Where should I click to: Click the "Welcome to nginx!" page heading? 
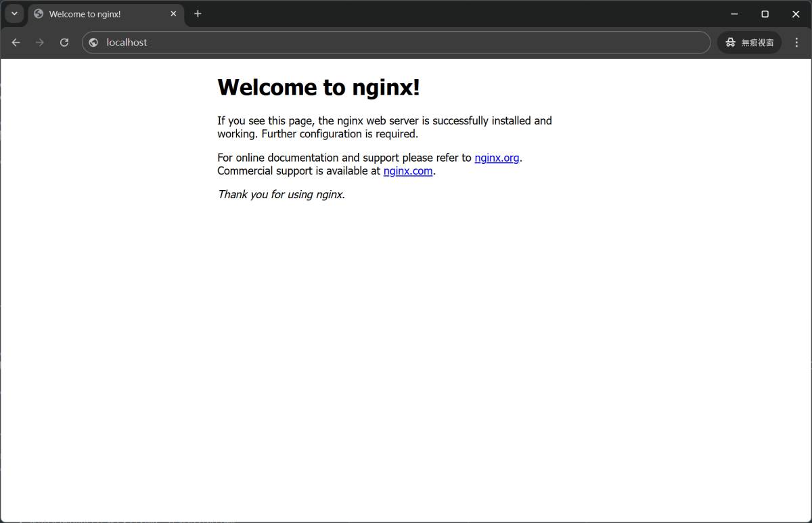[x=319, y=87]
